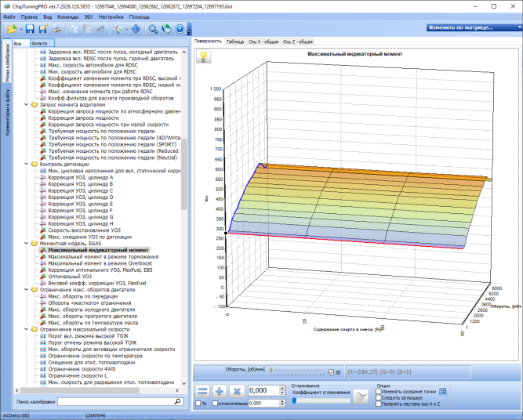Collapse the Контроль детонации folder

tap(27, 164)
